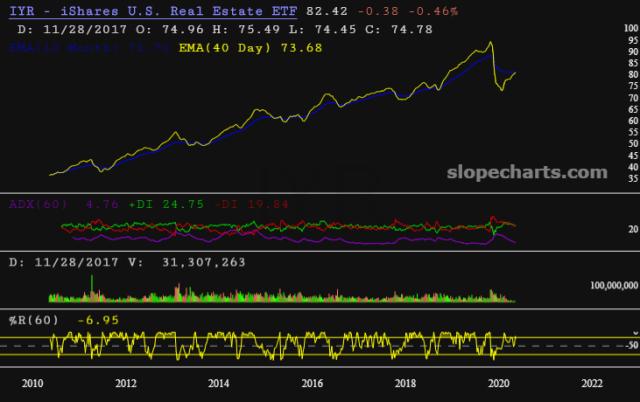640x402 pixels.
Task: Click the 2010 year marker on the time axis
Action: coord(31,383)
